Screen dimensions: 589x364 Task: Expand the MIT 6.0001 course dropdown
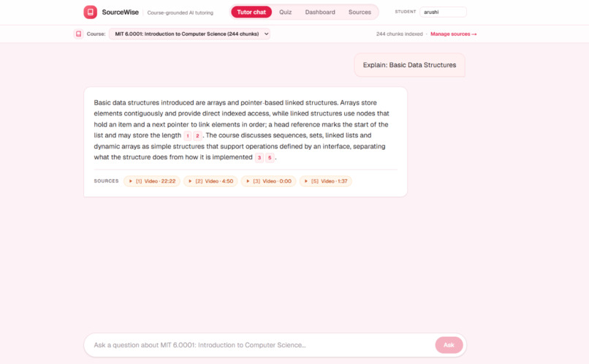tap(189, 34)
